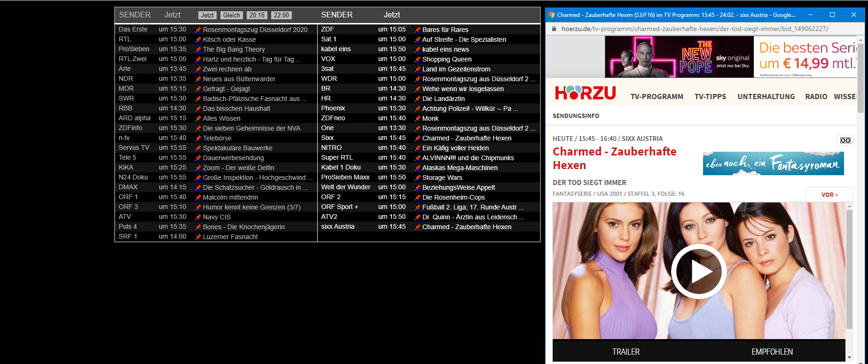Click the New Pope Sky advertisement banner

coord(731,57)
